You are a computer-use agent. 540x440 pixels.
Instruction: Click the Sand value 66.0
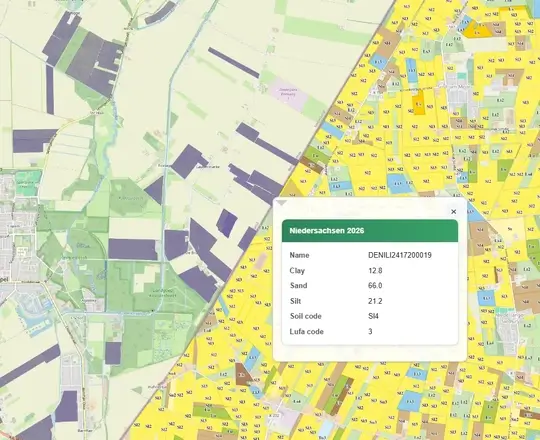click(375, 285)
